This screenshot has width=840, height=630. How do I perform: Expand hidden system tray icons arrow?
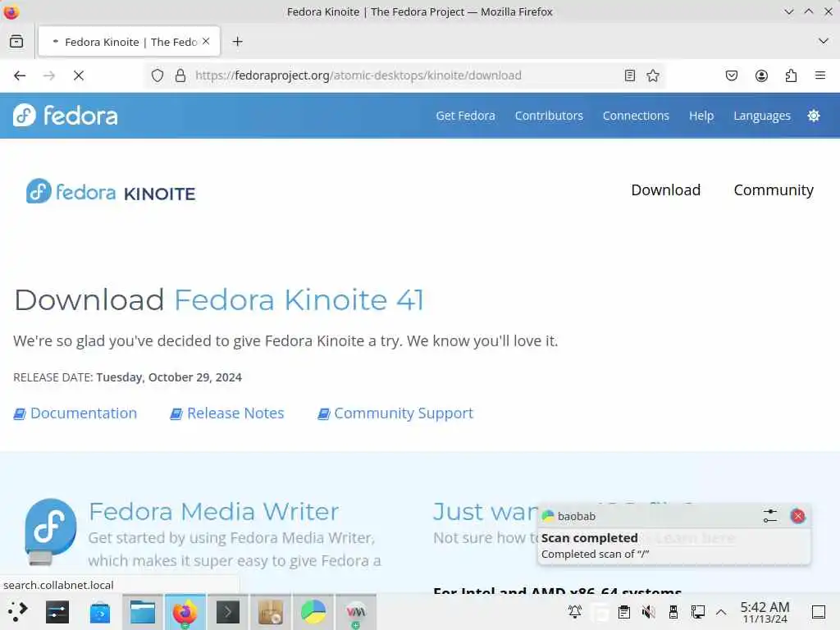(x=721, y=612)
